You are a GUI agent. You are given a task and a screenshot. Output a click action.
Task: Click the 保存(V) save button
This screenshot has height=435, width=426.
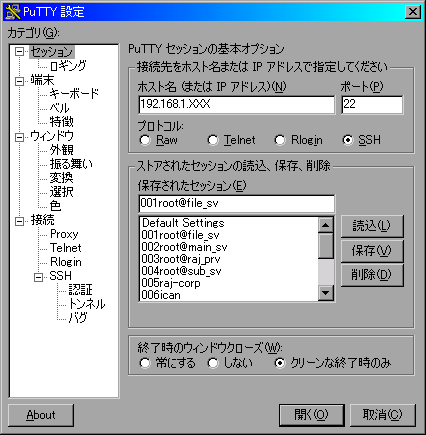[372, 251]
